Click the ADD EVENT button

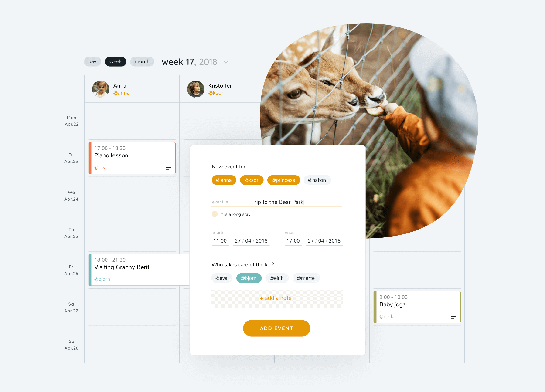277,329
